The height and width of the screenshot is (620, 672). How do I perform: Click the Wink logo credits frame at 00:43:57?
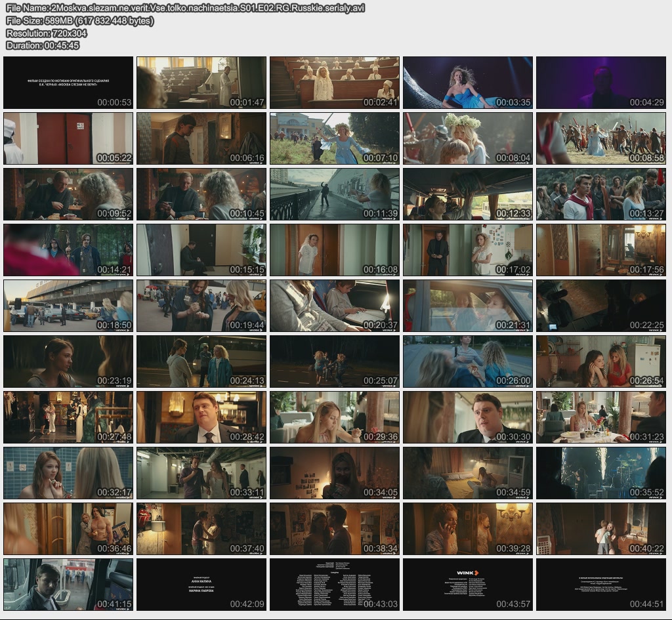coord(467,585)
